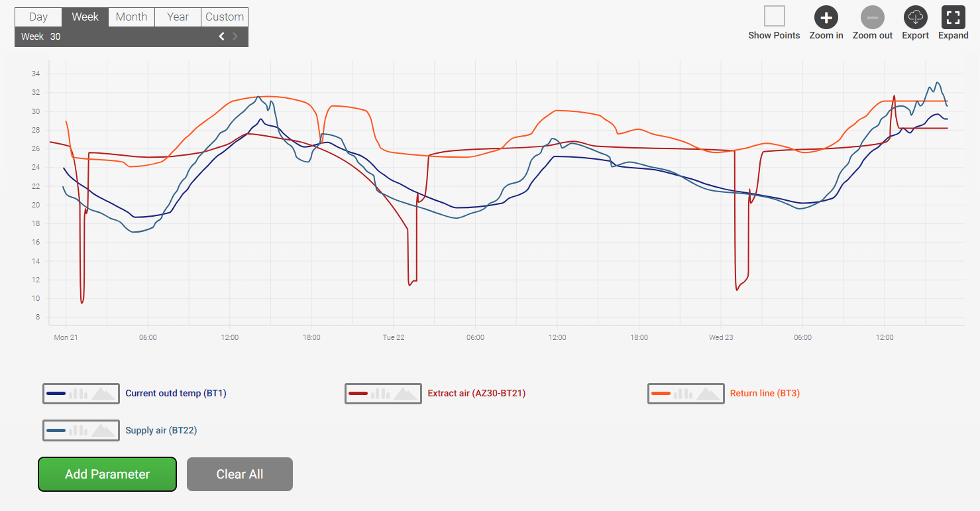Switch to the Month tab
980x511 pixels.
pyautogui.click(x=131, y=17)
